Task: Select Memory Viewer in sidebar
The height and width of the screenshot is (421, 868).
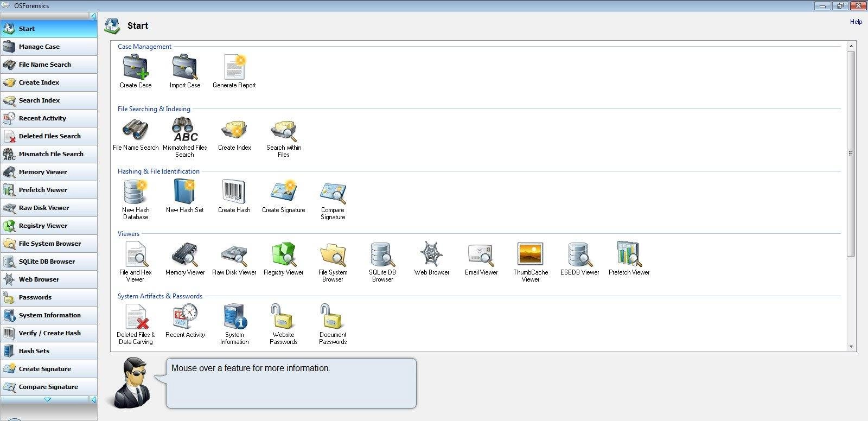Action: point(49,172)
